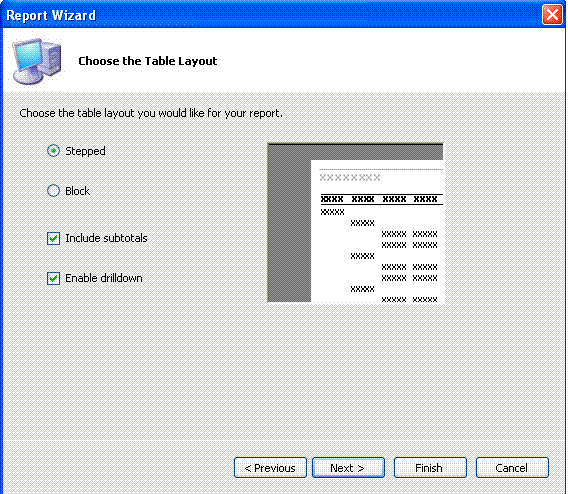
Task: Click the Choose the Table Layout heading
Action: click(x=147, y=61)
